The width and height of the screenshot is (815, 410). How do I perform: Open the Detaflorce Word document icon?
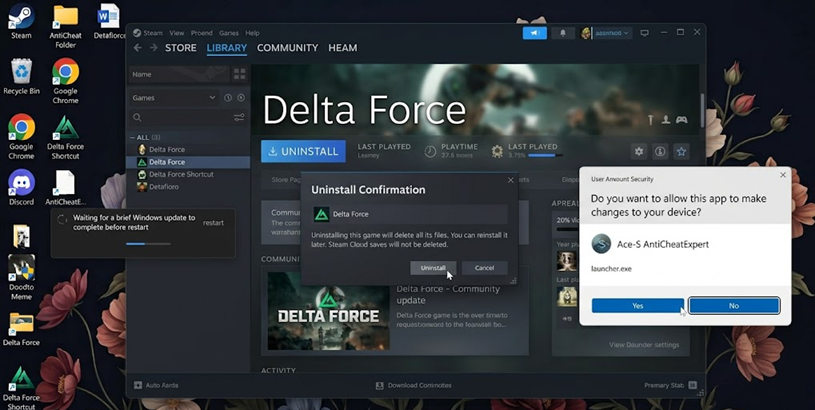click(109, 22)
